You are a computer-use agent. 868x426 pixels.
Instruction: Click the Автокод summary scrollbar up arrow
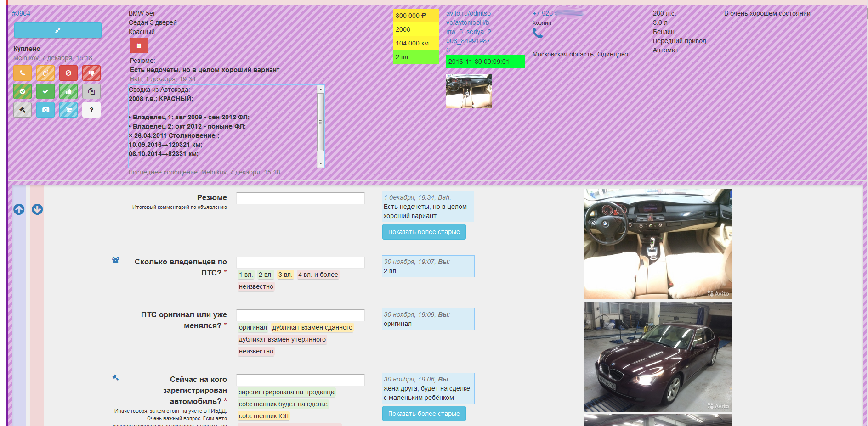click(321, 89)
